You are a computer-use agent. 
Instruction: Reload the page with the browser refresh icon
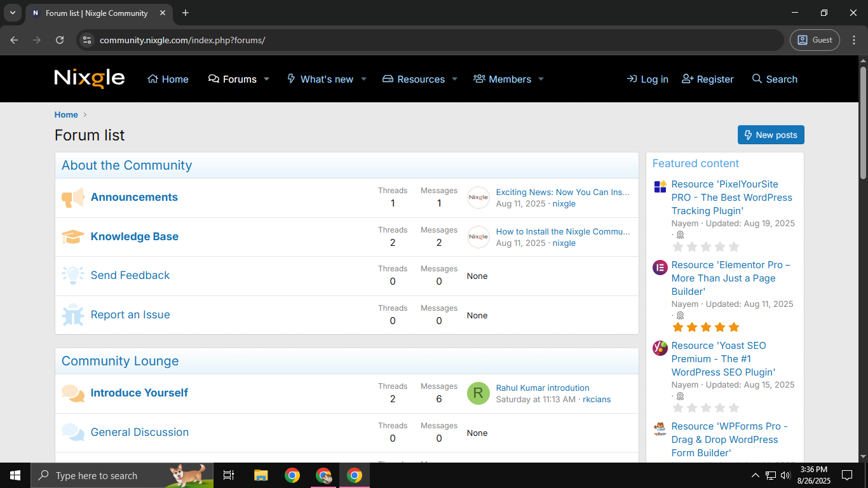pyautogui.click(x=60, y=40)
